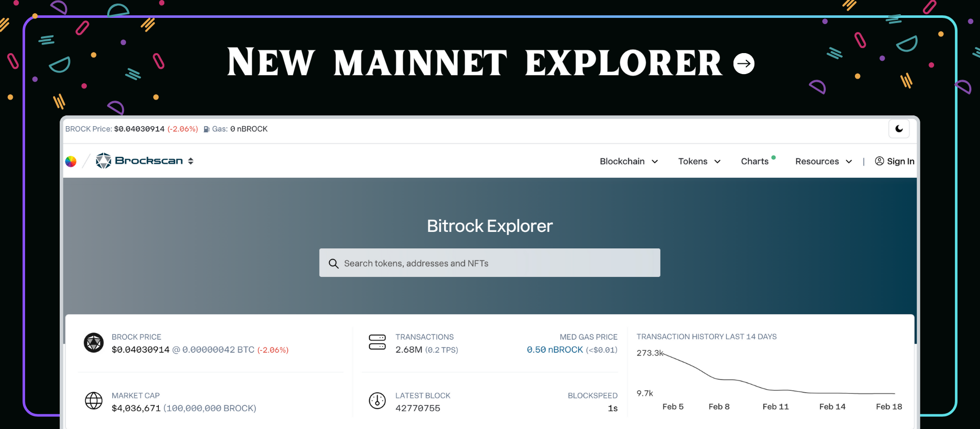
Task: Click the New Mainnet Explorer banner title
Action: (x=475, y=63)
